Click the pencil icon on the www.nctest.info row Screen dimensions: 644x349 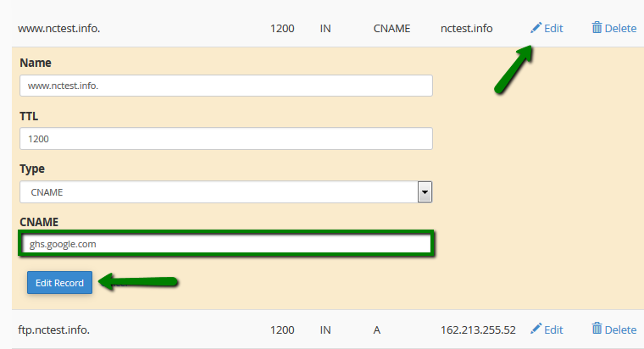point(536,27)
